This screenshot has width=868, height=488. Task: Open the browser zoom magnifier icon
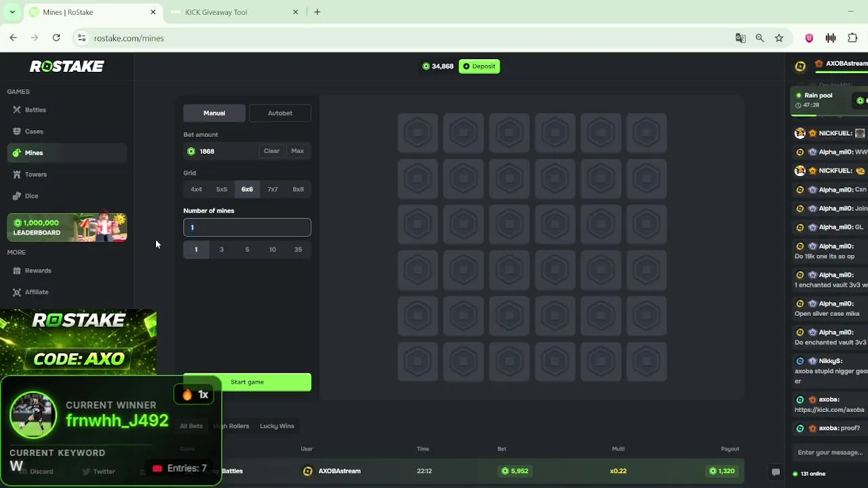[x=759, y=38]
